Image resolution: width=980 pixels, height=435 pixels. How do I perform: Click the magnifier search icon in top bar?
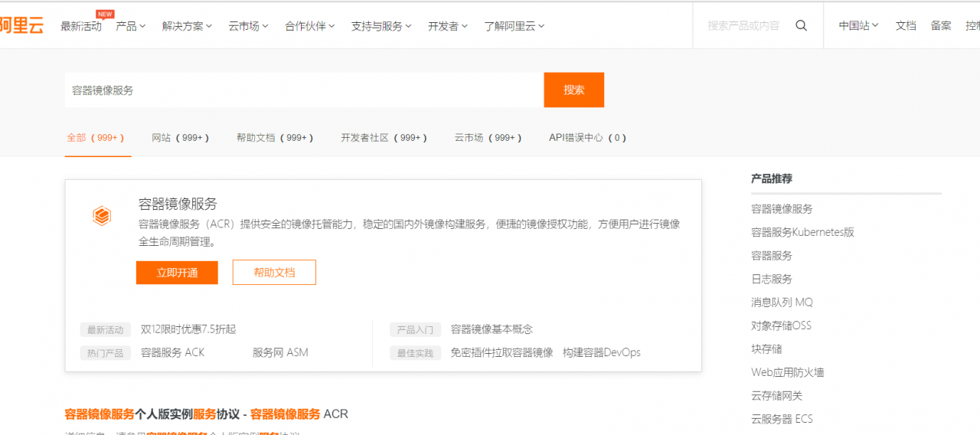click(801, 25)
